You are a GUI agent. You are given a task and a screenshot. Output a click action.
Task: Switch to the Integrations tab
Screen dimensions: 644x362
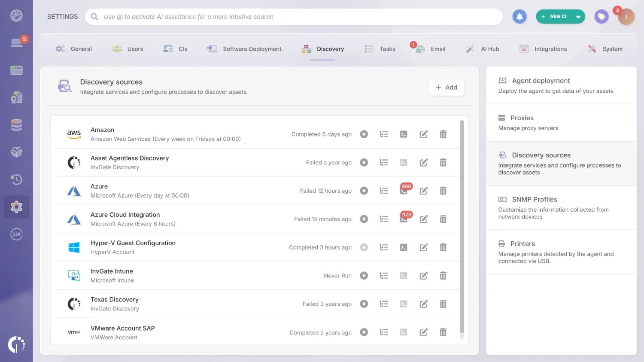[x=543, y=49]
